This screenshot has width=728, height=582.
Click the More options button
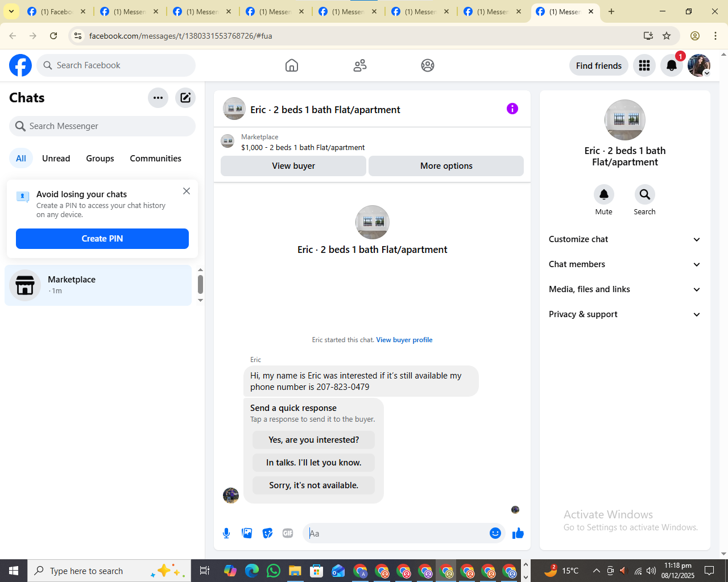coord(446,166)
